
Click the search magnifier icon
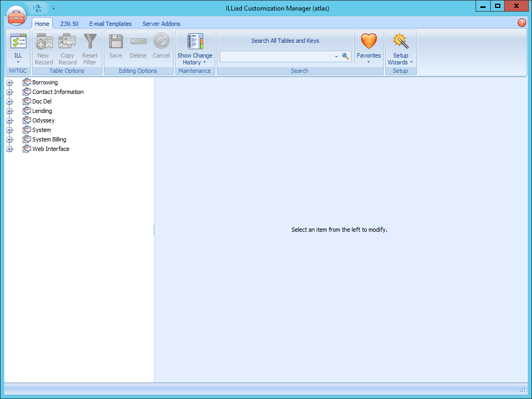click(x=346, y=55)
